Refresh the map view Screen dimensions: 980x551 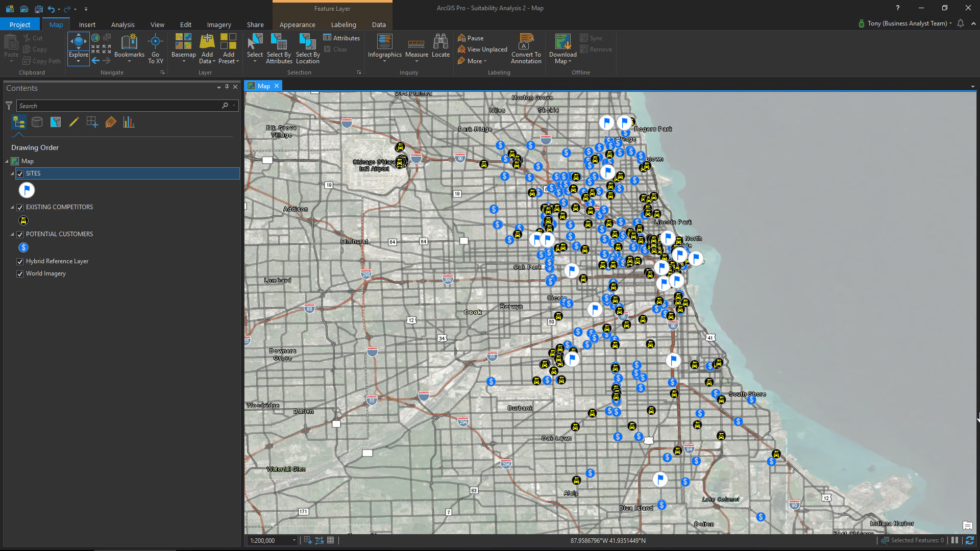970,540
